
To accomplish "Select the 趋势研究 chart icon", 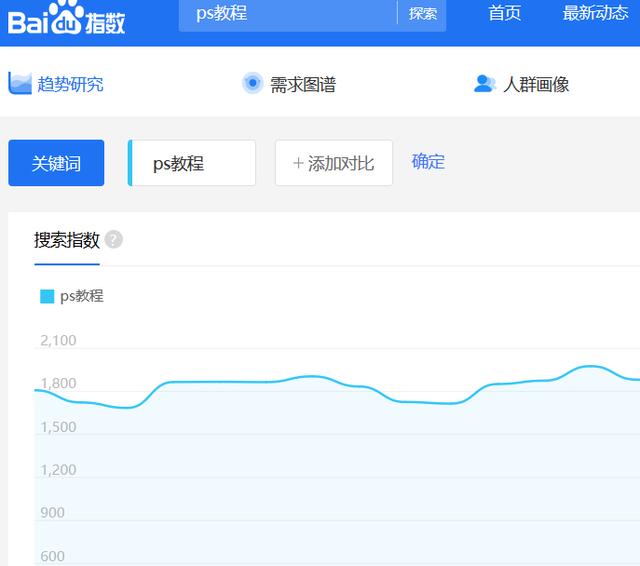I will coord(20,84).
